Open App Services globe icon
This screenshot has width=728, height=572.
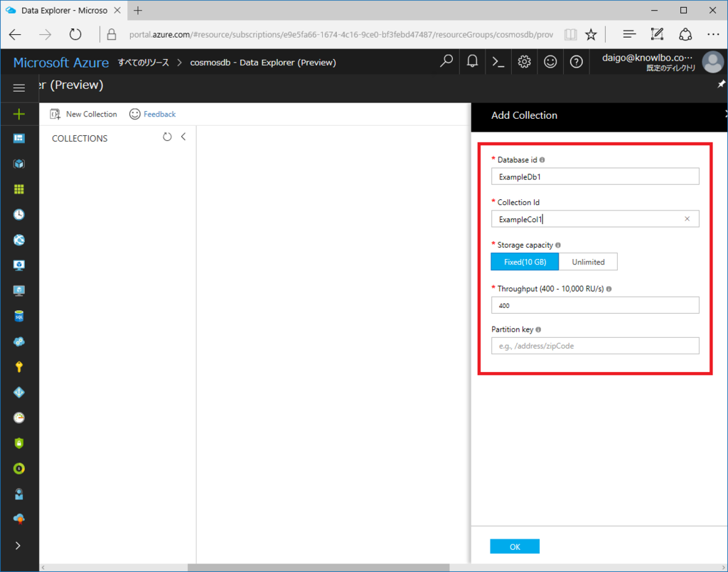coord(19,240)
